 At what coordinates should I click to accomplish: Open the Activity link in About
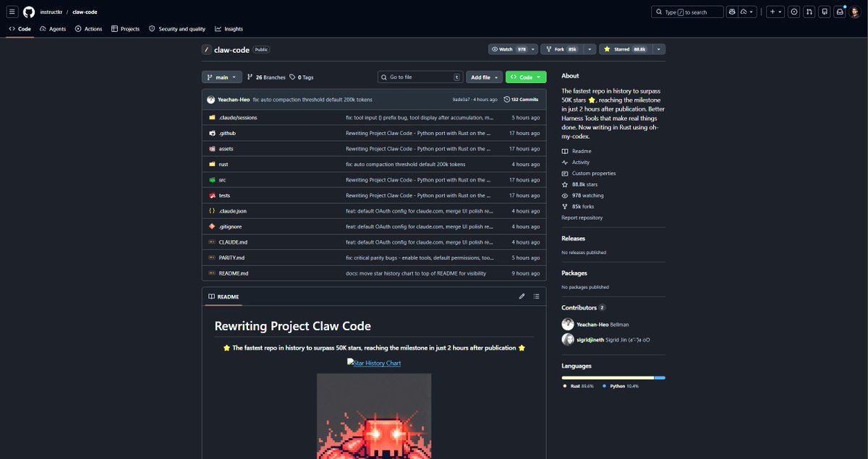576,163
